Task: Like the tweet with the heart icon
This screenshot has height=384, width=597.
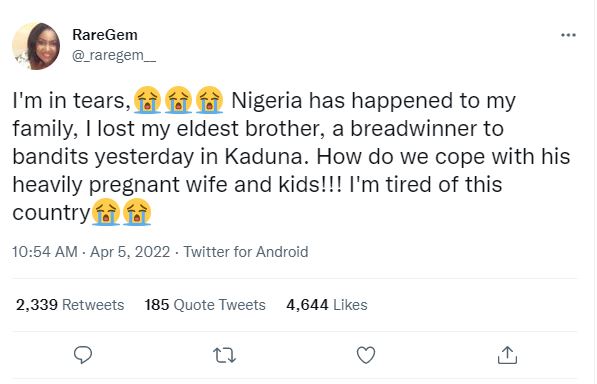Action: (366, 355)
